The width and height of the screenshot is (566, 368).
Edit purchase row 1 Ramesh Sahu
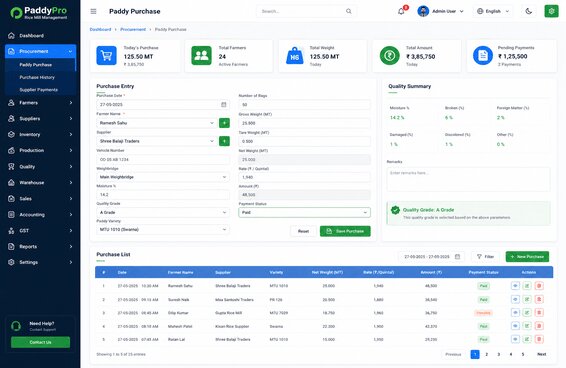click(527, 286)
